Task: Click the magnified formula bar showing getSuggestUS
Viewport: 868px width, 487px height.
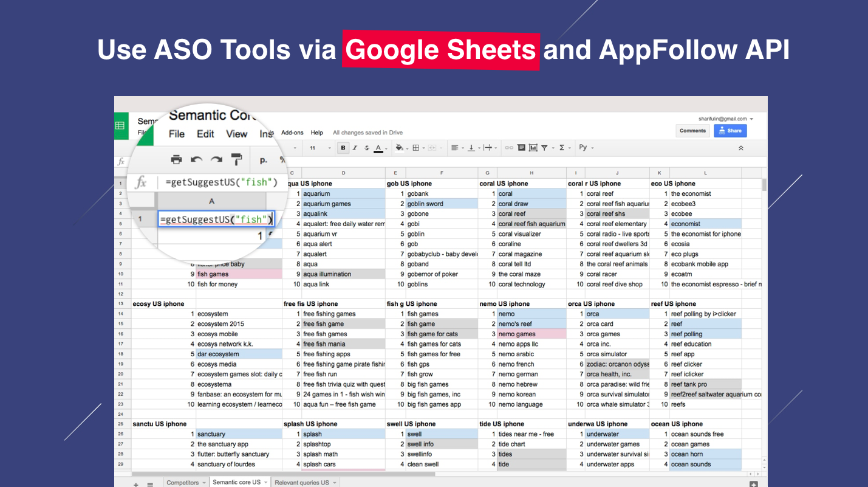Action: click(x=221, y=182)
